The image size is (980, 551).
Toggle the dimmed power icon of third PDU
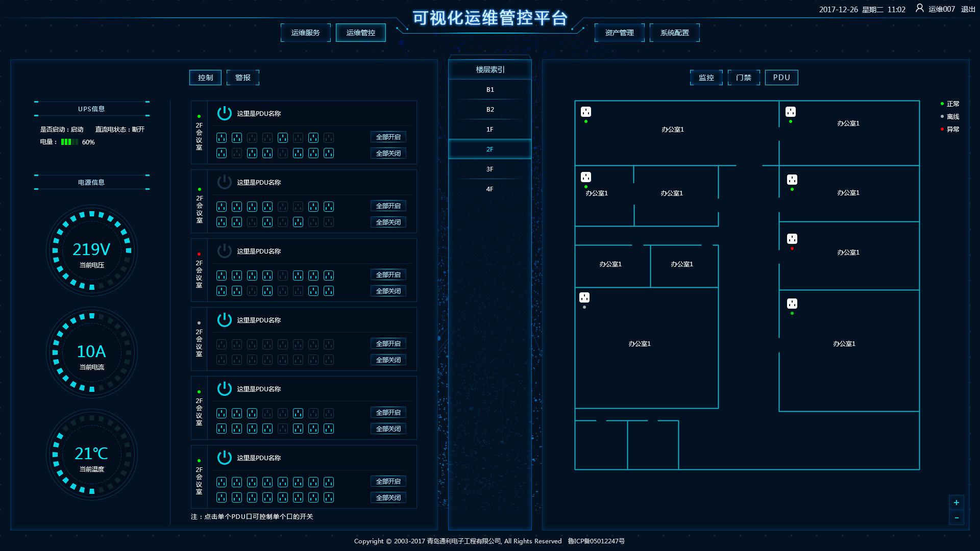[x=224, y=251]
